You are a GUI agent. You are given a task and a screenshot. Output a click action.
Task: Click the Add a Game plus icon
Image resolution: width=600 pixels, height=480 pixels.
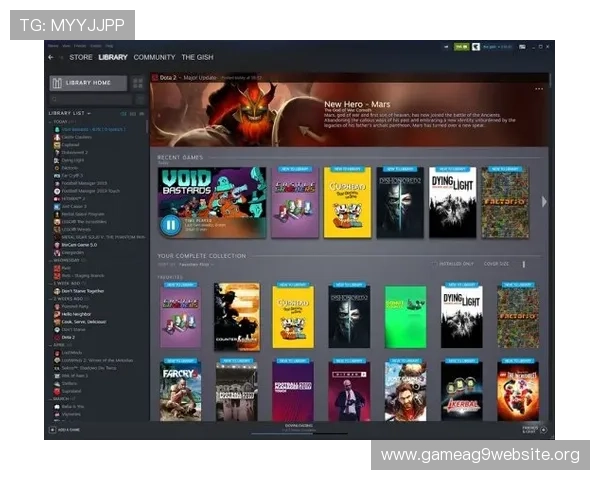point(52,430)
